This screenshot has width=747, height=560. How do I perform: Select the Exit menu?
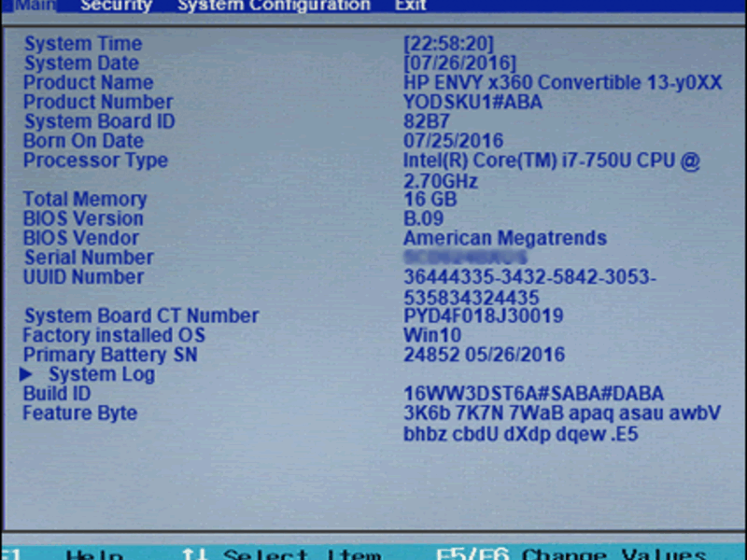point(411,6)
